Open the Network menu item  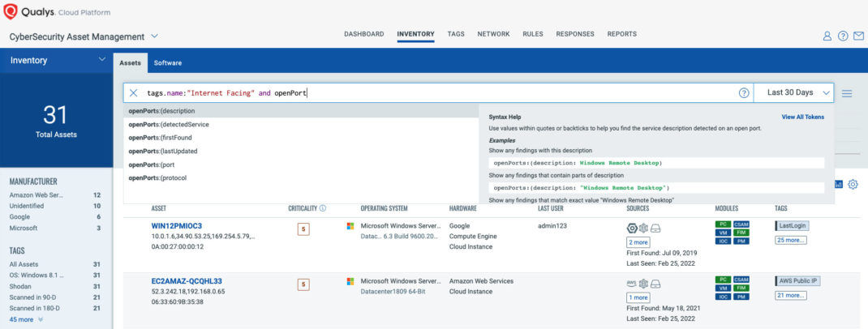(494, 34)
